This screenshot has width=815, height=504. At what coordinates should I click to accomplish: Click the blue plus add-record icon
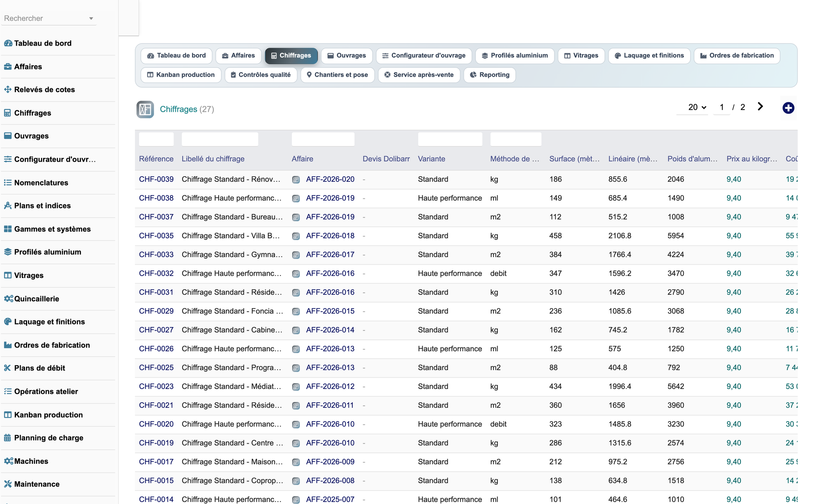click(788, 108)
